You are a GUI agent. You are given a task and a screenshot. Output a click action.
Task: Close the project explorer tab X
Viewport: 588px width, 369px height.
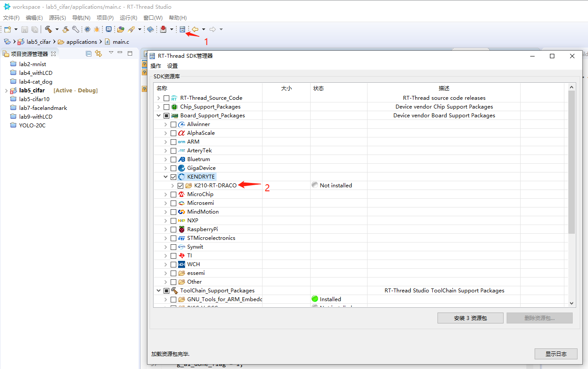click(53, 54)
